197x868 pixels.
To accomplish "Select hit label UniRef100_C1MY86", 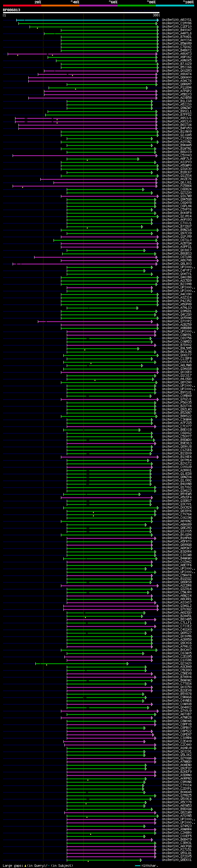I will (176, 23).
